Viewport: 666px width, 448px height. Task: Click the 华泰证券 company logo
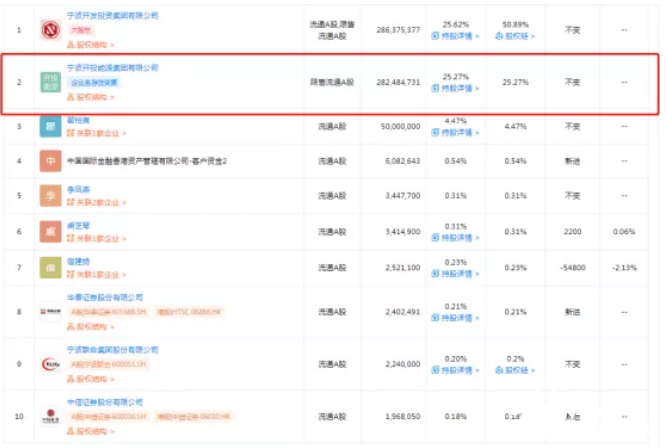pos(51,312)
